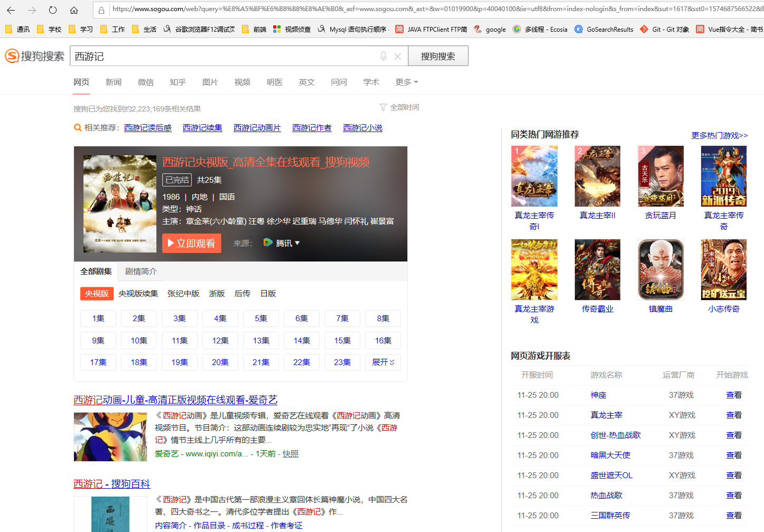764x532 pixels.
Task: Open the 西游记动画 cartoon thumbnail
Action: pyautogui.click(x=110, y=437)
